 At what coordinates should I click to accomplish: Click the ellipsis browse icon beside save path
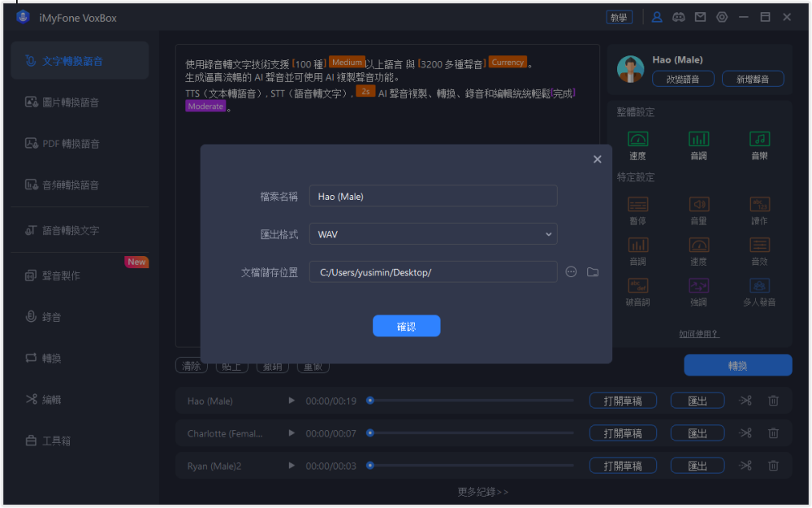[x=571, y=272]
